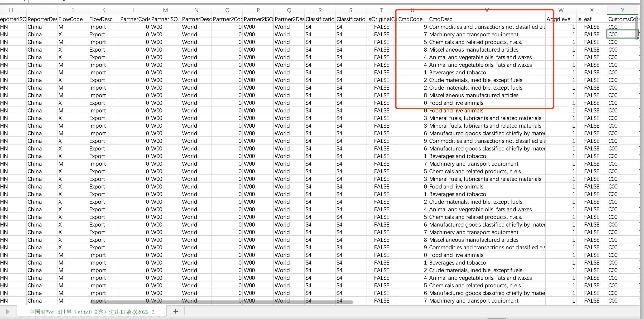Click the ReporterDesc header cell

42,19
